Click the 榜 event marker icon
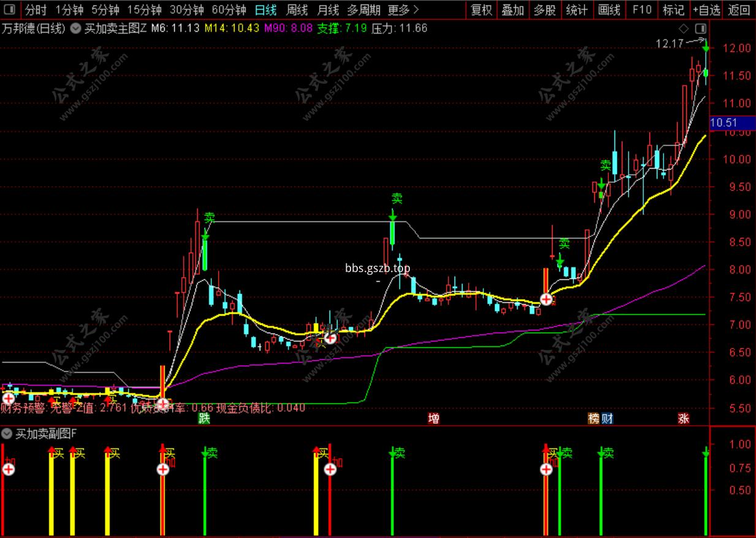This screenshot has width=756, height=538. pos(594,419)
